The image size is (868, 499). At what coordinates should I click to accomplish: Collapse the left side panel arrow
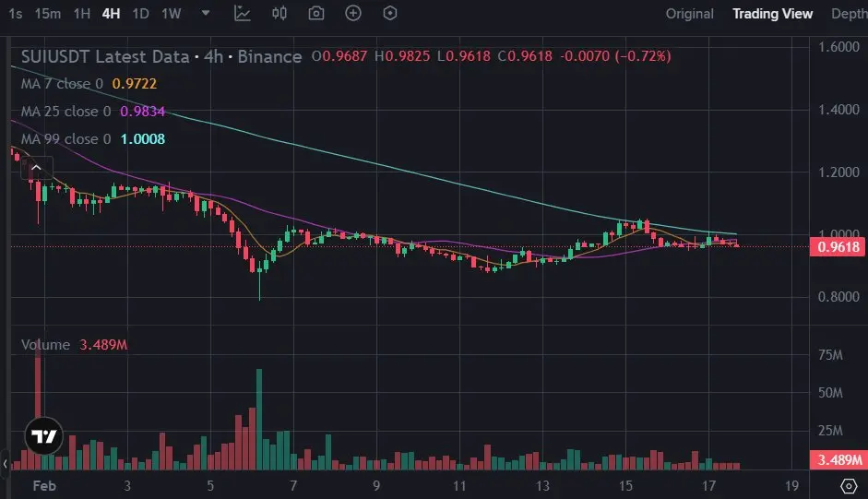pyautogui.click(x=5, y=464)
